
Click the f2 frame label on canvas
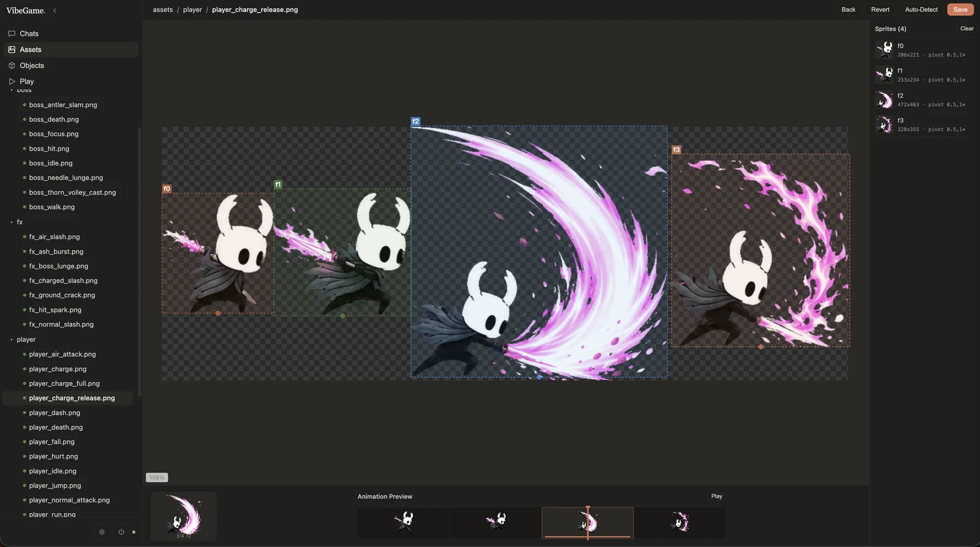point(415,121)
